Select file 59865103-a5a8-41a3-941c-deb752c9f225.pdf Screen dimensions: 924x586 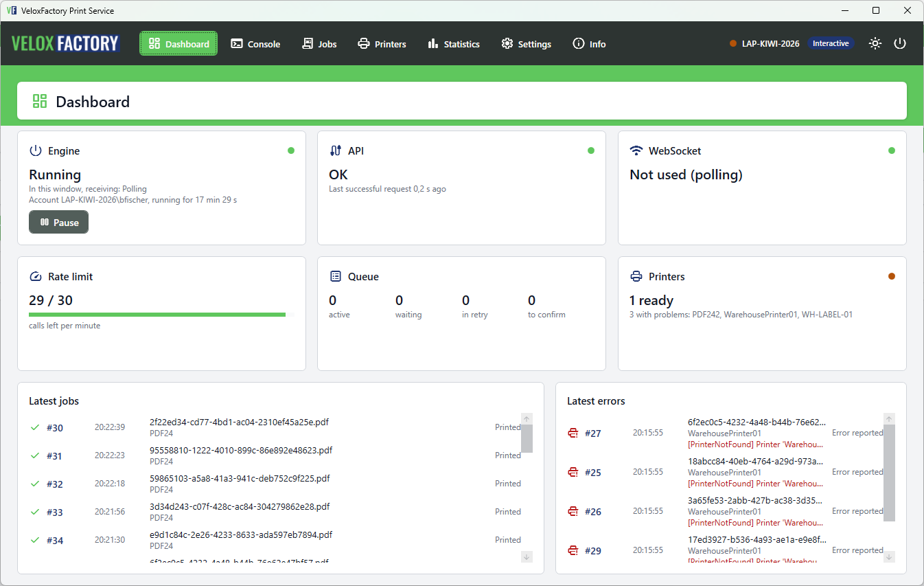click(240, 478)
